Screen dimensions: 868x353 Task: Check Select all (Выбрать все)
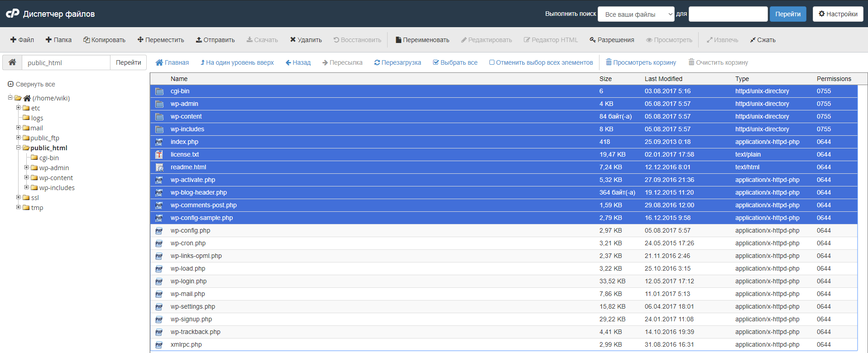coord(455,62)
